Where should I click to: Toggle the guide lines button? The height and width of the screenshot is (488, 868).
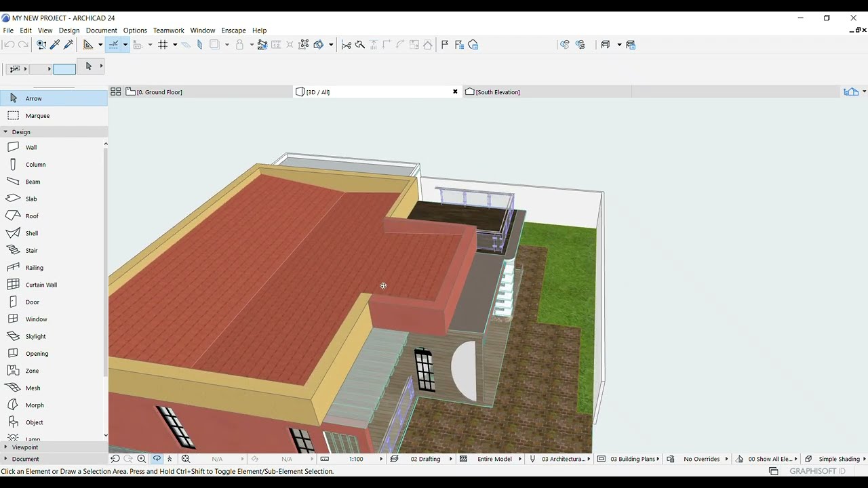[x=113, y=45]
